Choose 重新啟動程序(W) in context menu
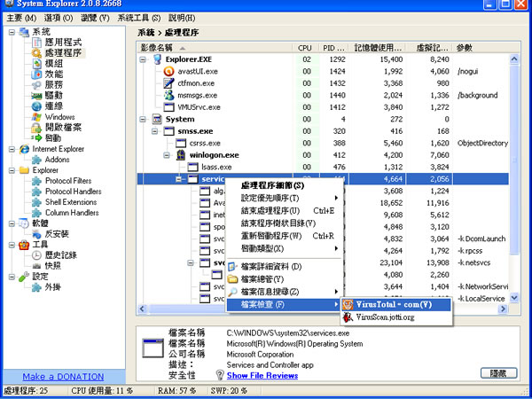The height and width of the screenshot is (399, 532). tap(285, 236)
